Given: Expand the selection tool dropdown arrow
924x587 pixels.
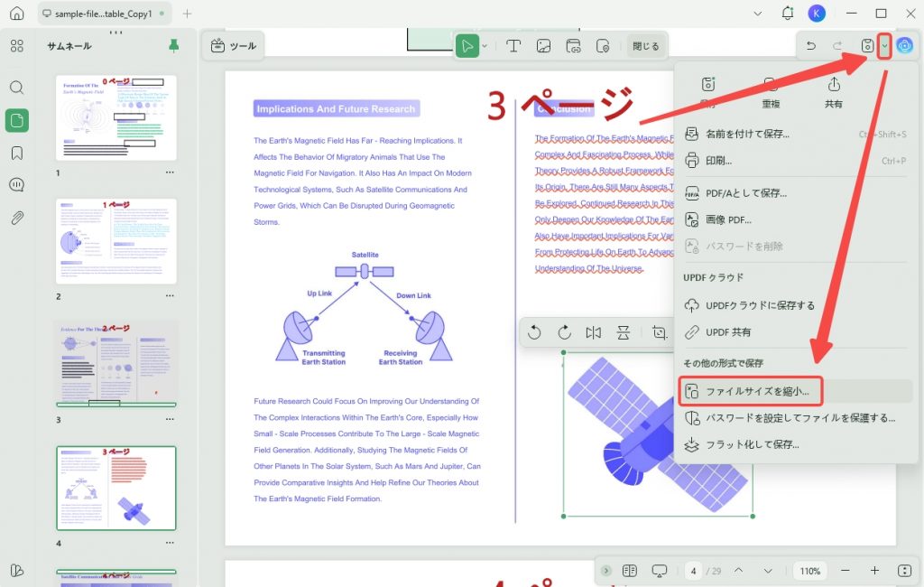Looking at the screenshot, I should 485,46.
